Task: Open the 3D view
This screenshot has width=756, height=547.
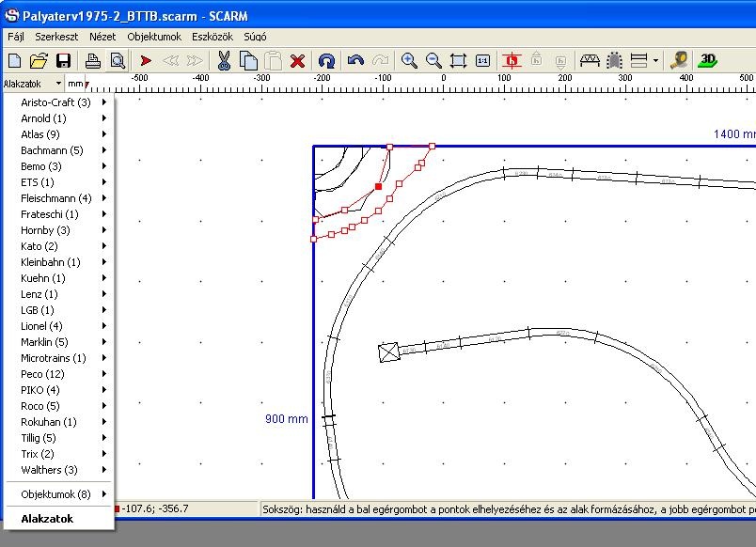Action: click(708, 61)
